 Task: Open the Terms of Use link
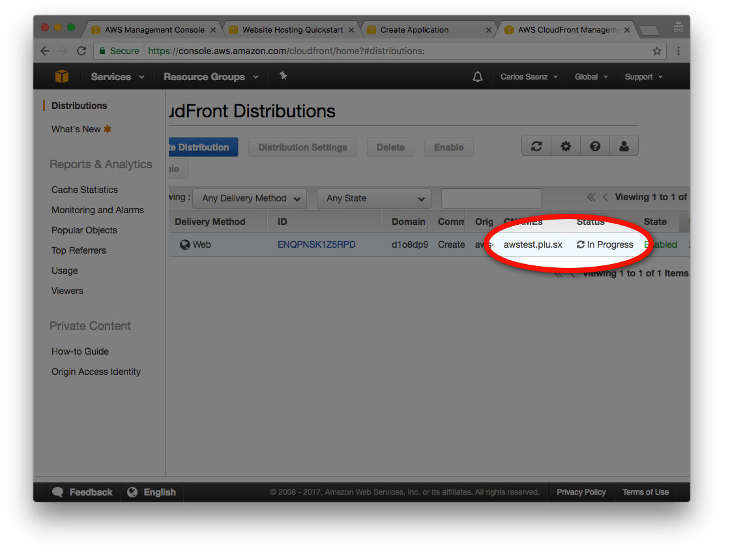pos(645,492)
